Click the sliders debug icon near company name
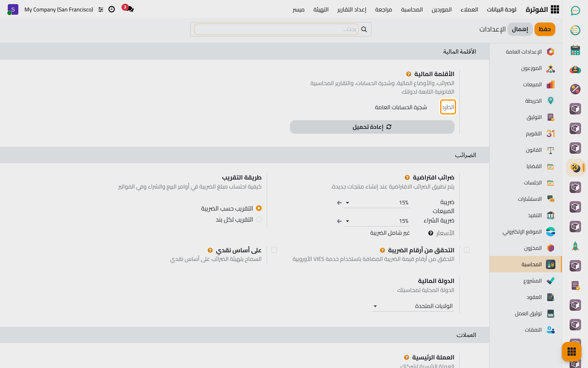 click(101, 10)
